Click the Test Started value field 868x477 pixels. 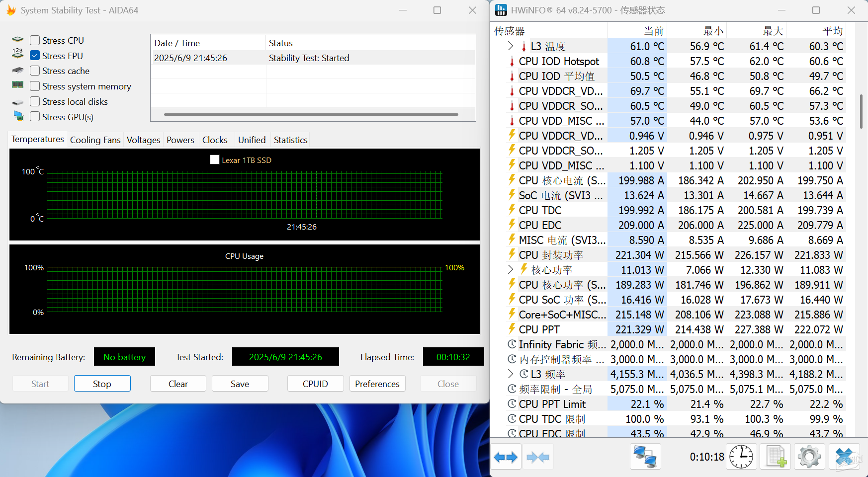[285, 357]
